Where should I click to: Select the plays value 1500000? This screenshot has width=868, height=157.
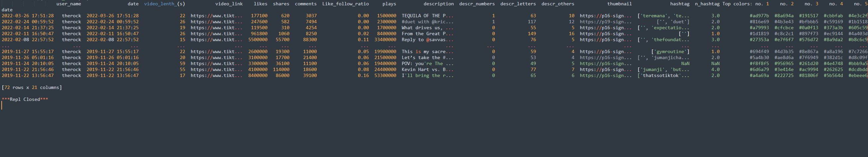pos(386,16)
